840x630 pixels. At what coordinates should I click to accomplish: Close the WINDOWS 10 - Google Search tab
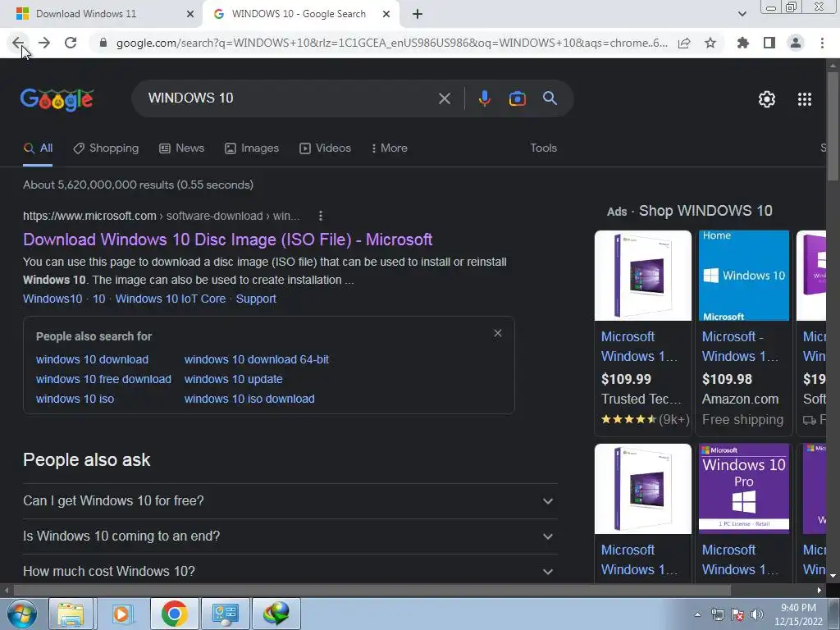(x=386, y=14)
